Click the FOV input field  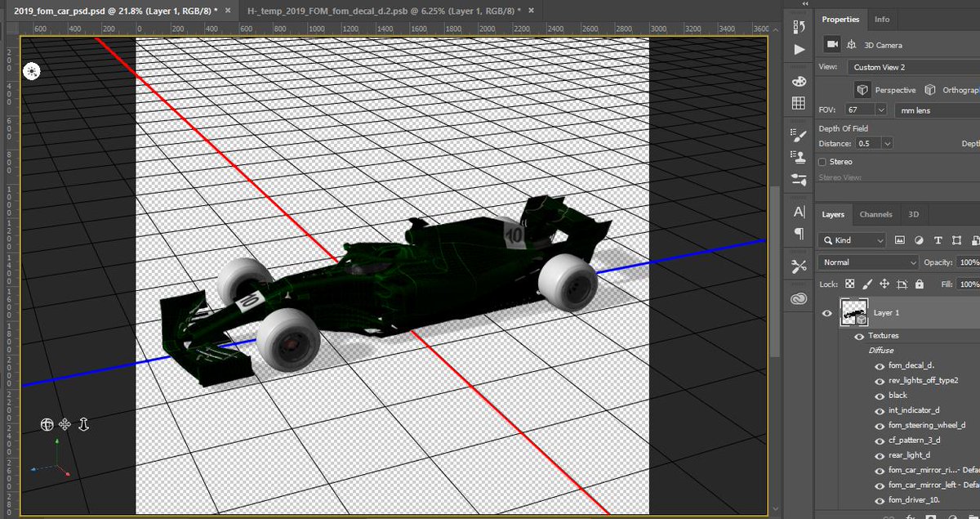click(x=861, y=110)
